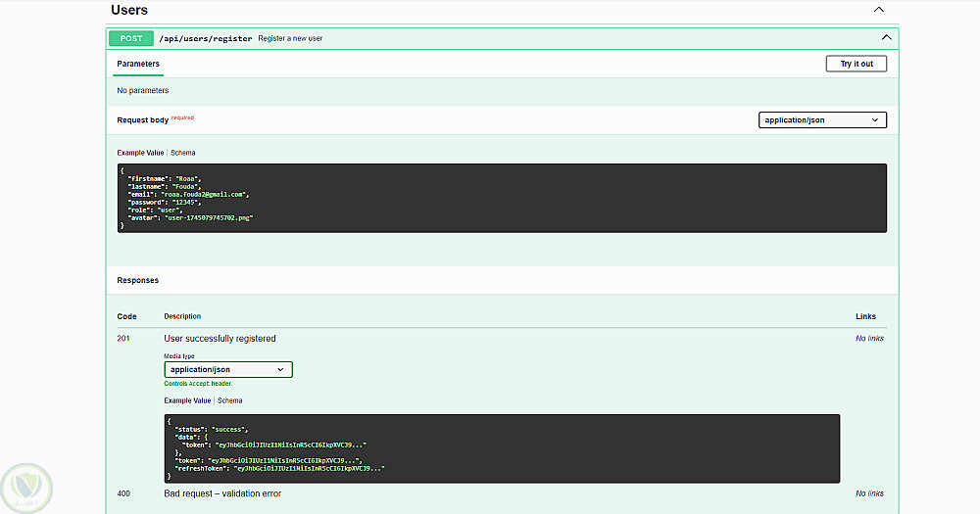Select request body Example Value tab

(x=141, y=153)
